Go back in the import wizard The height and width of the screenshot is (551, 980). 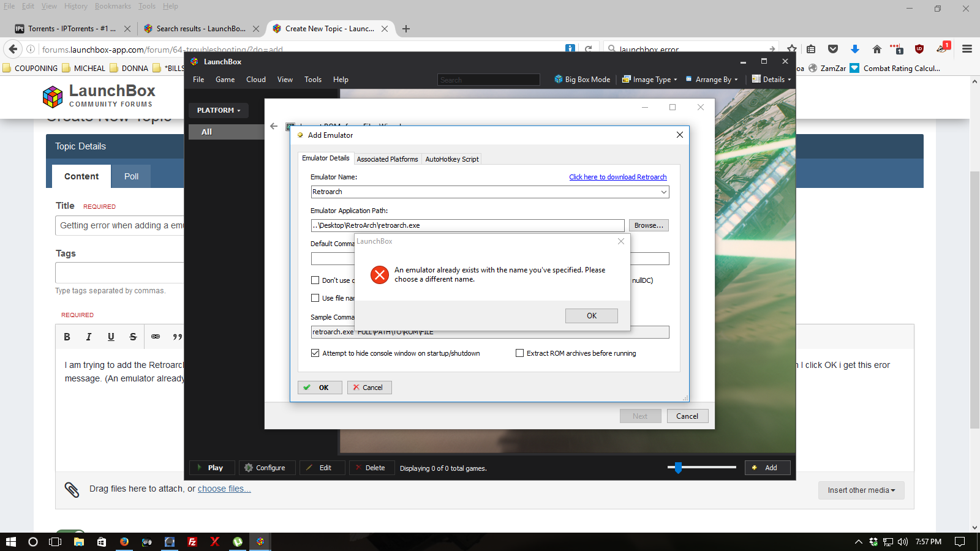pyautogui.click(x=274, y=126)
